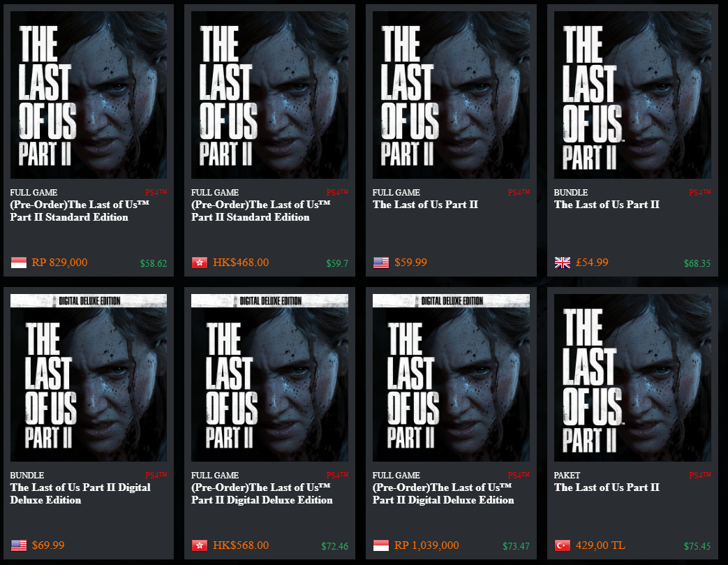The image size is (728, 565).
Task: Click the RP 1,039,000 price text
Action: (426, 545)
